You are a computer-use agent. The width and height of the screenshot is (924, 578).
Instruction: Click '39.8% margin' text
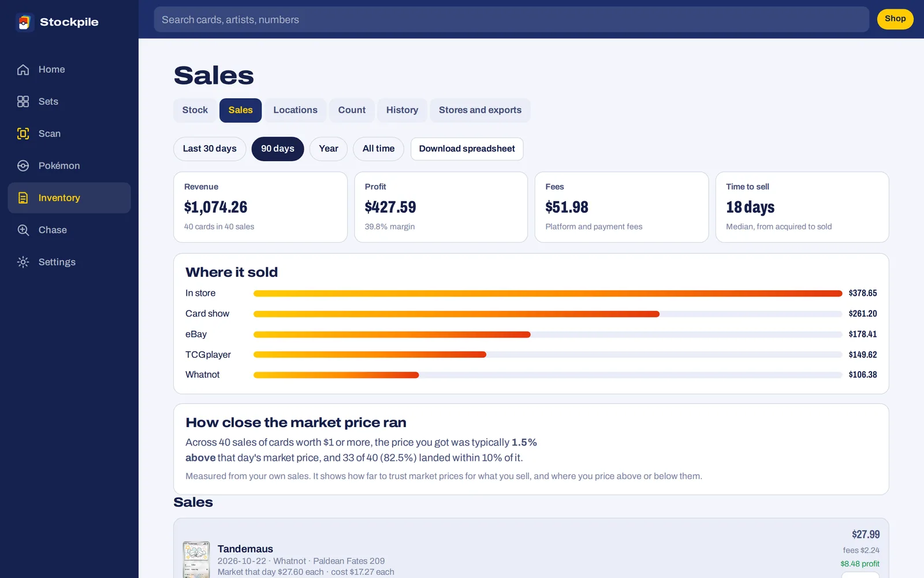pyautogui.click(x=390, y=227)
